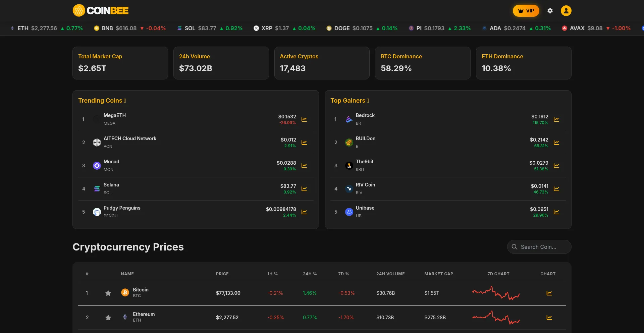Open the SOL ticker item

pos(210,28)
